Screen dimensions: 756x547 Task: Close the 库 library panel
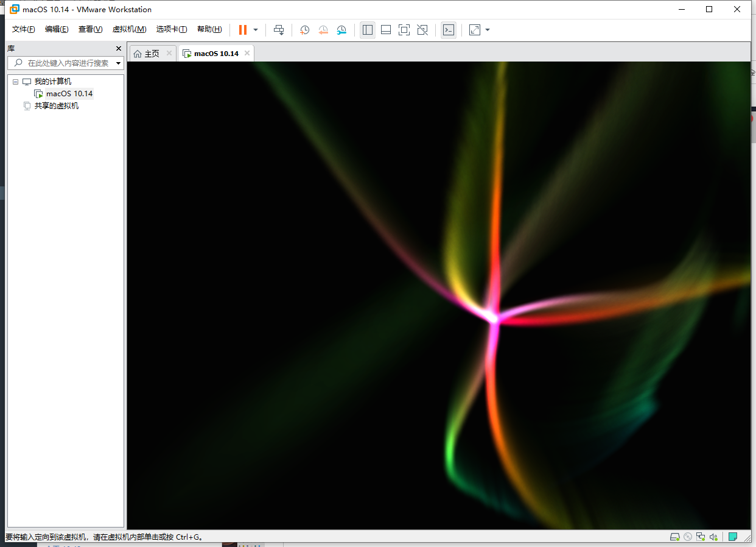119,48
